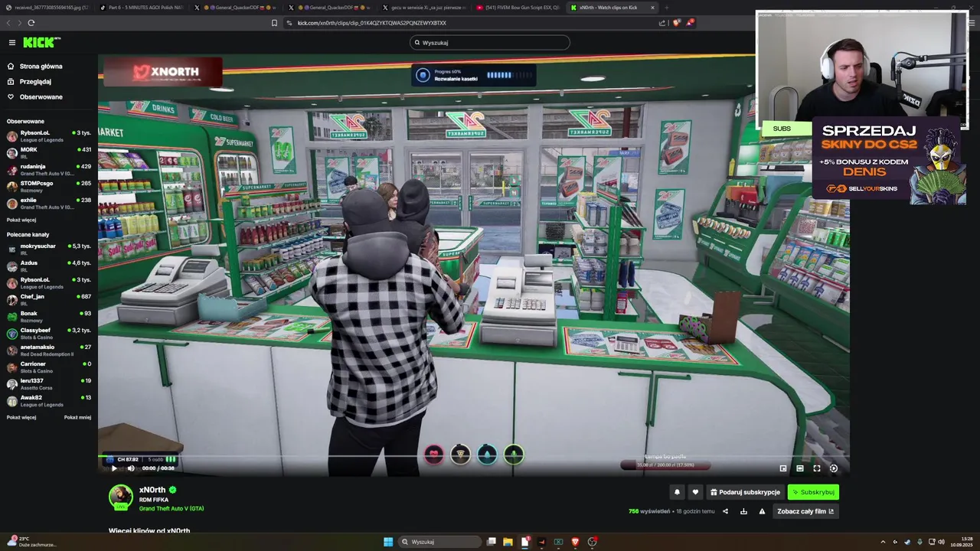Bookmark this page
Image resolution: width=980 pixels, height=551 pixels.
[x=274, y=23]
